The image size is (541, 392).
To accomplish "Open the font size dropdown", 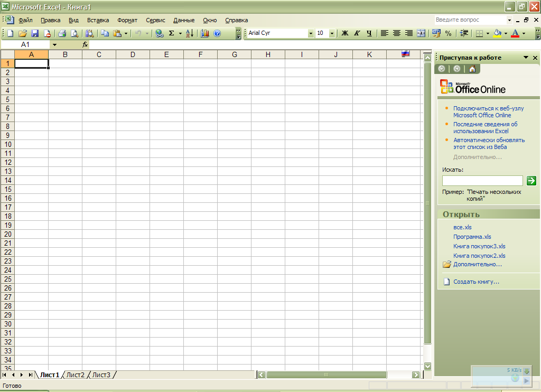I will (x=332, y=33).
